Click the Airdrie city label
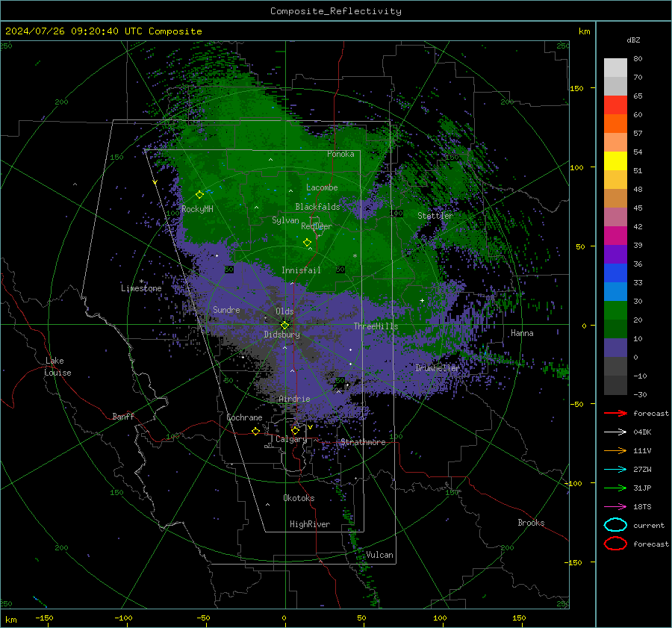Screen dimensions: 672x628 294,399
